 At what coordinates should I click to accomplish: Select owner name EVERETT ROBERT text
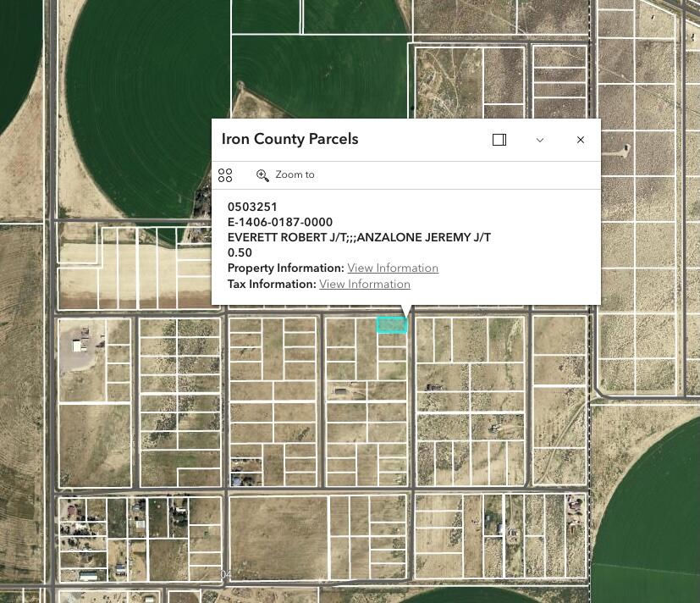pyautogui.click(x=278, y=237)
